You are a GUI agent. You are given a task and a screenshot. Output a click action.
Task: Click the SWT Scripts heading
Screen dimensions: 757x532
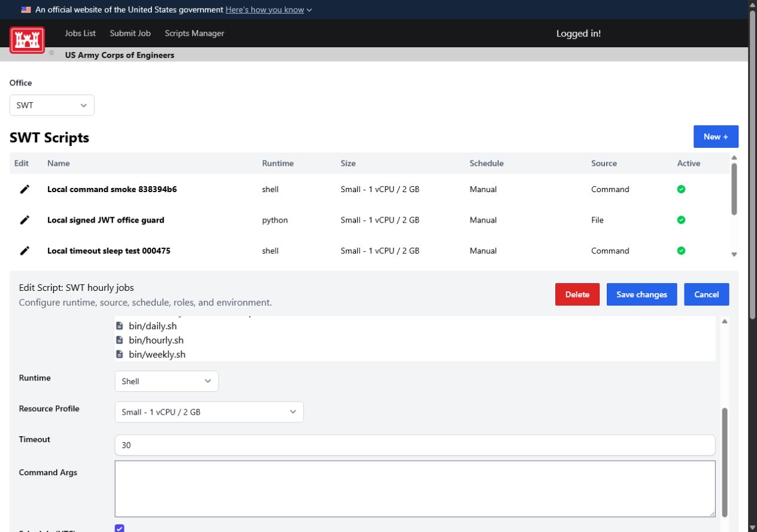click(x=49, y=138)
